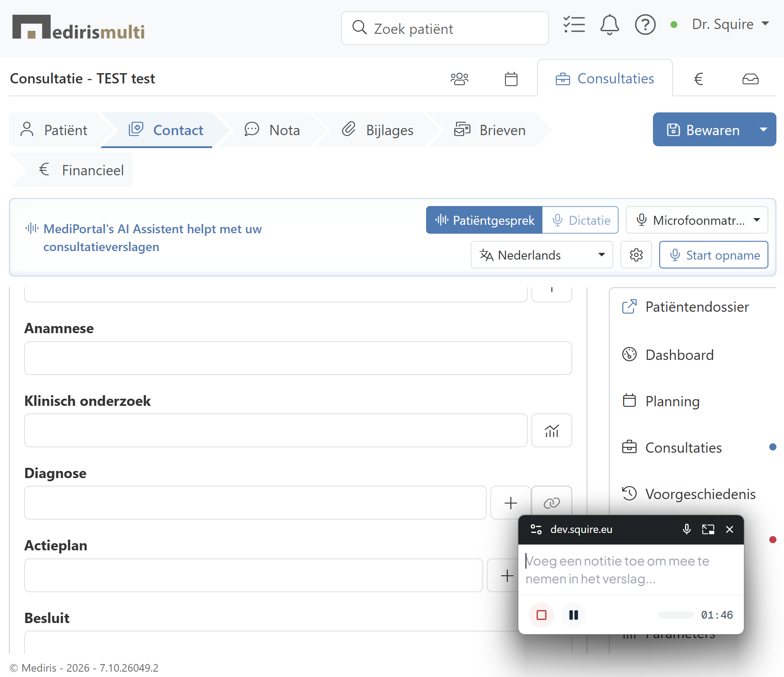Open the Microfoonmatr... microphone dropdown
Image resolution: width=784 pixels, height=677 pixels.
(x=697, y=220)
